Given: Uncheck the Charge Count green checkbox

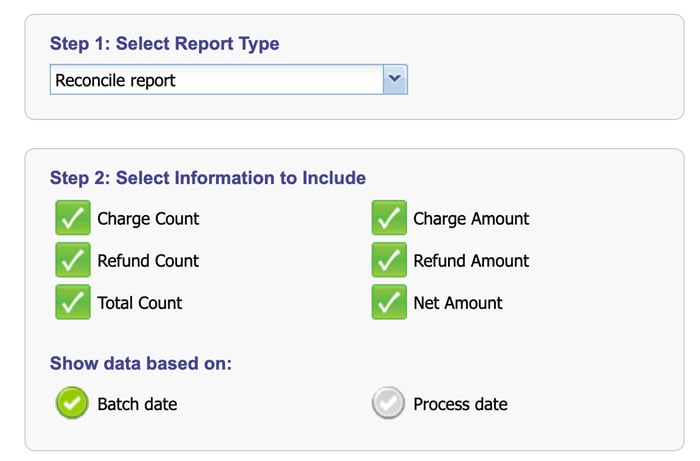Looking at the screenshot, I should 73,218.
